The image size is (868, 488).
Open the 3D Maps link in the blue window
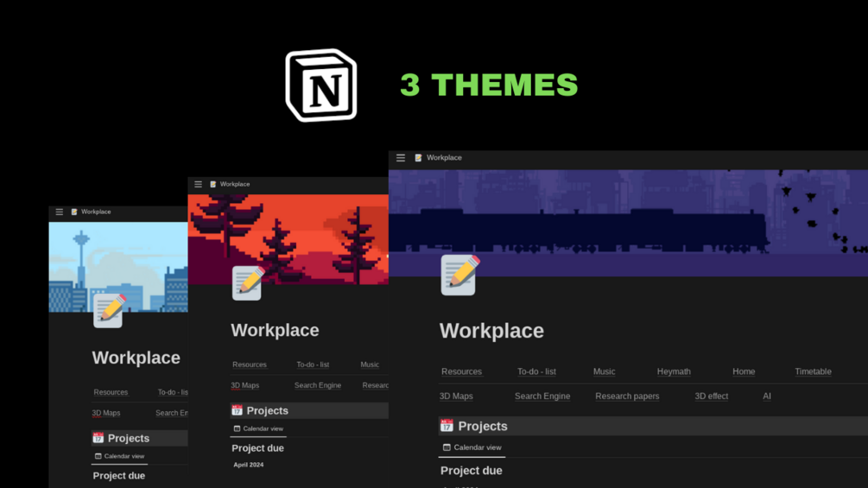[105, 413]
